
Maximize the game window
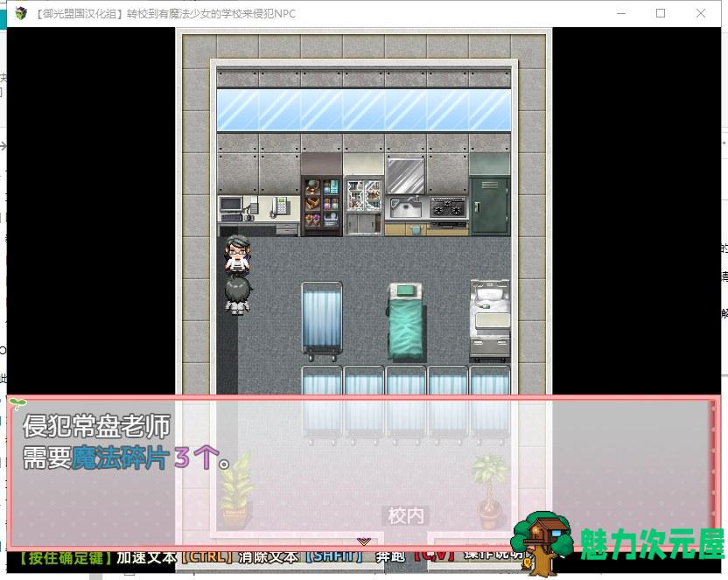click(x=661, y=13)
